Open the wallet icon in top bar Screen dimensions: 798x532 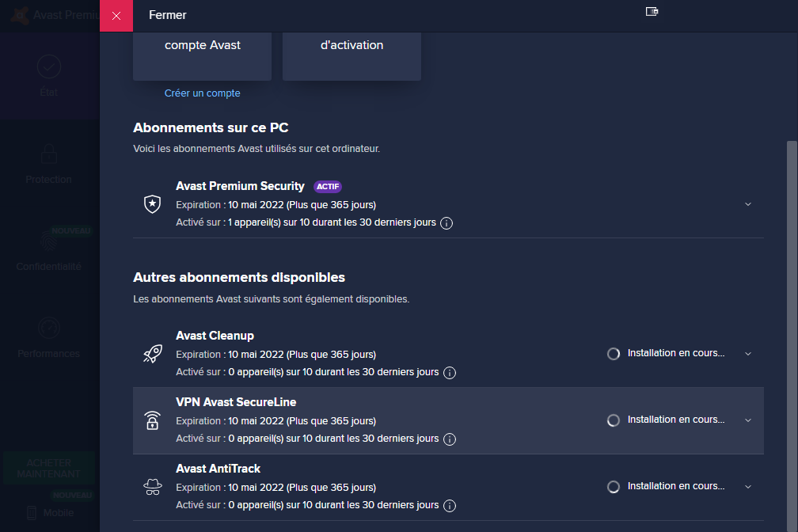pyautogui.click(x=652, y=11)
